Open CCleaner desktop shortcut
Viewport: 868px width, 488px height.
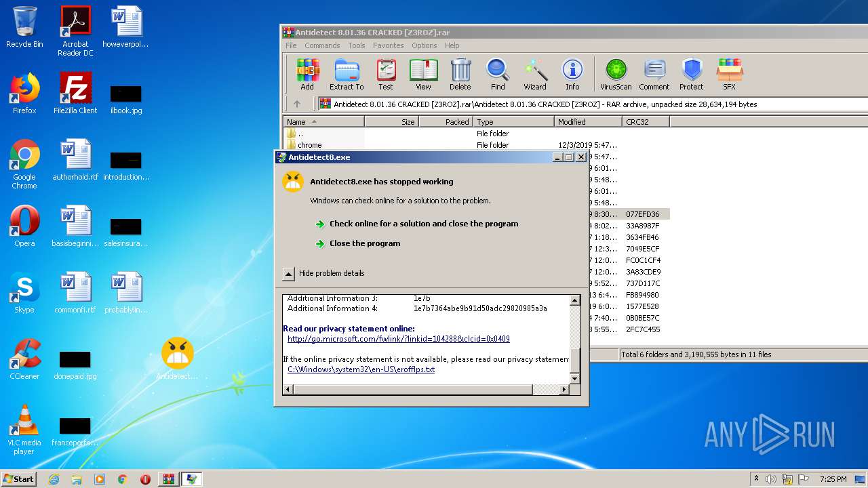coord(24,359)
